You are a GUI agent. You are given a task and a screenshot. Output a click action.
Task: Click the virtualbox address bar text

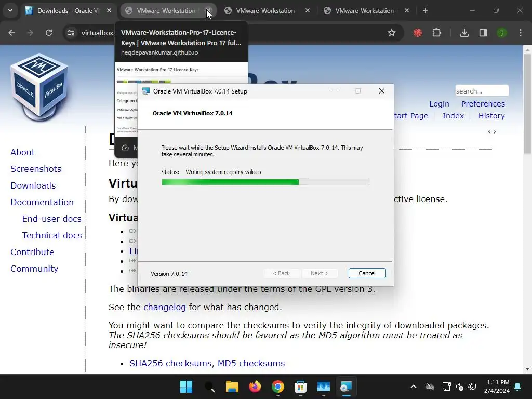(x=98, y=33)
